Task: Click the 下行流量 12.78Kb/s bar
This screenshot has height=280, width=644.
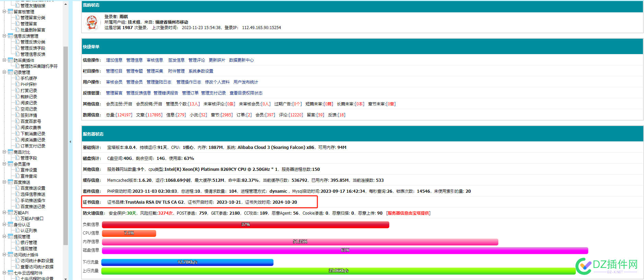Action: point(187,262)
